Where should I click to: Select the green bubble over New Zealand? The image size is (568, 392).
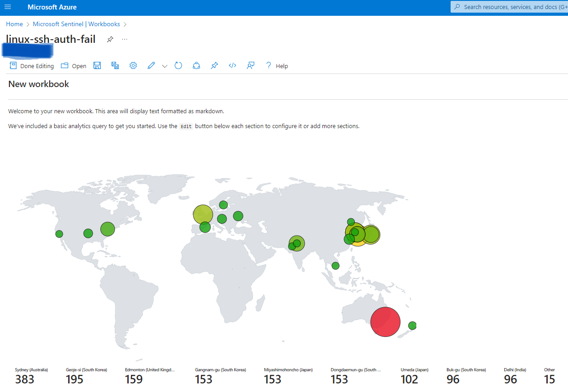tap(412, 325)
